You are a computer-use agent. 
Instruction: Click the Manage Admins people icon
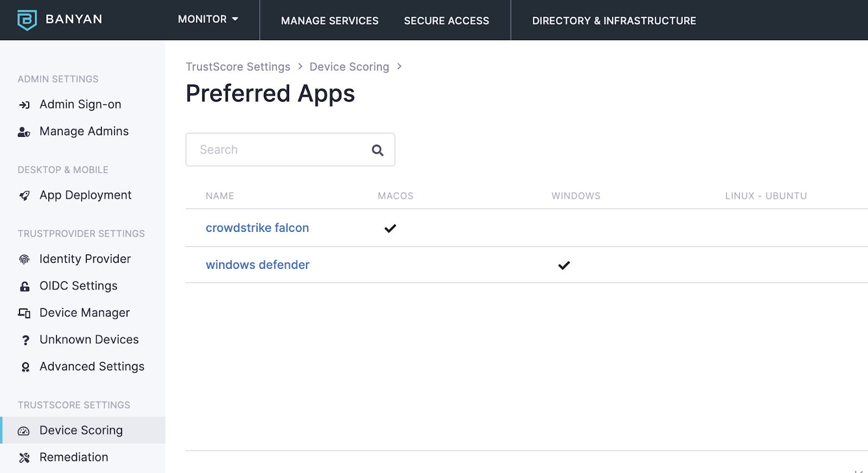[24, 132]
